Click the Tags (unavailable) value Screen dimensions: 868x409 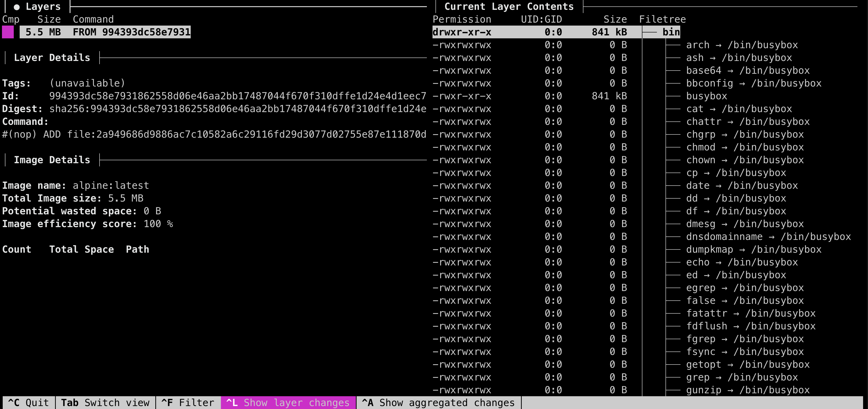pos(87,83)
